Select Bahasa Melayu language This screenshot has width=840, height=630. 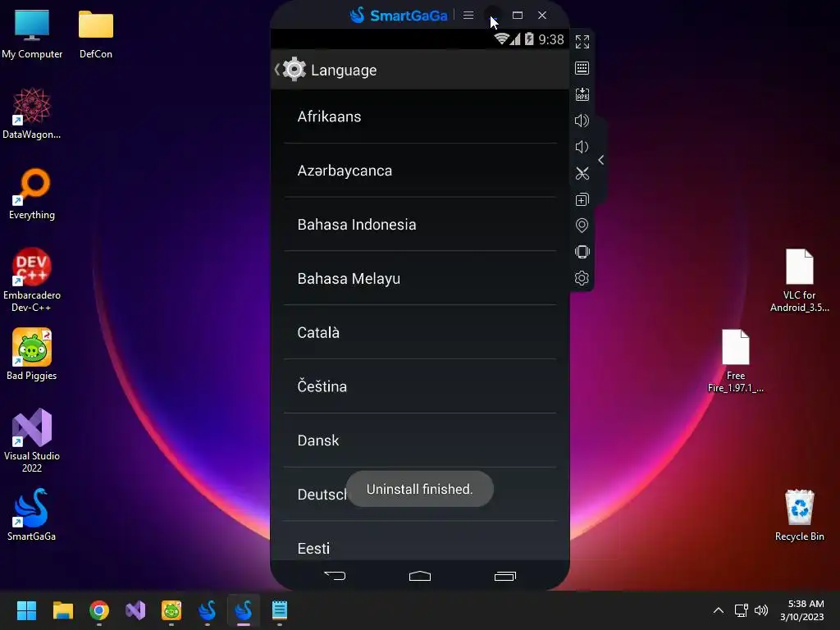(x=420, y=279)
